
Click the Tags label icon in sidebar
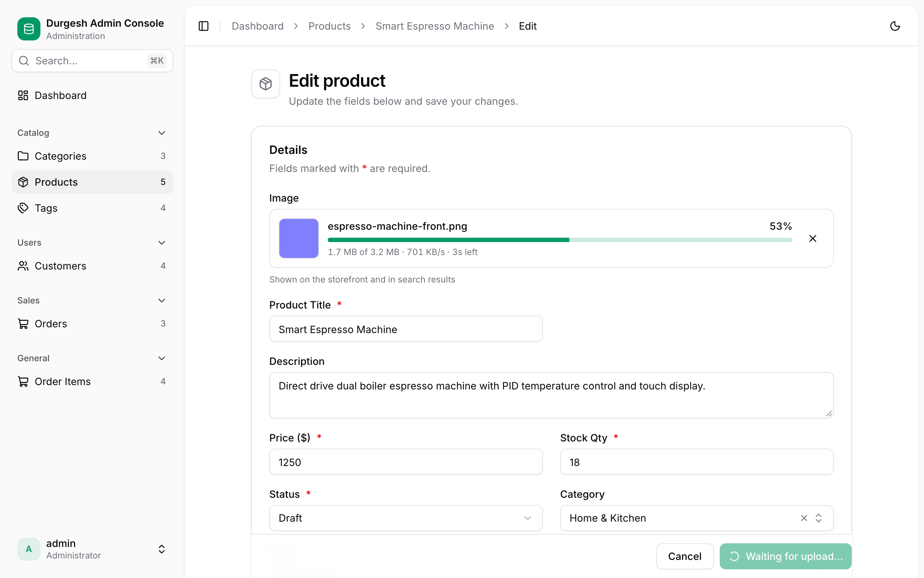pyautogui.click(x=23, y=208)
